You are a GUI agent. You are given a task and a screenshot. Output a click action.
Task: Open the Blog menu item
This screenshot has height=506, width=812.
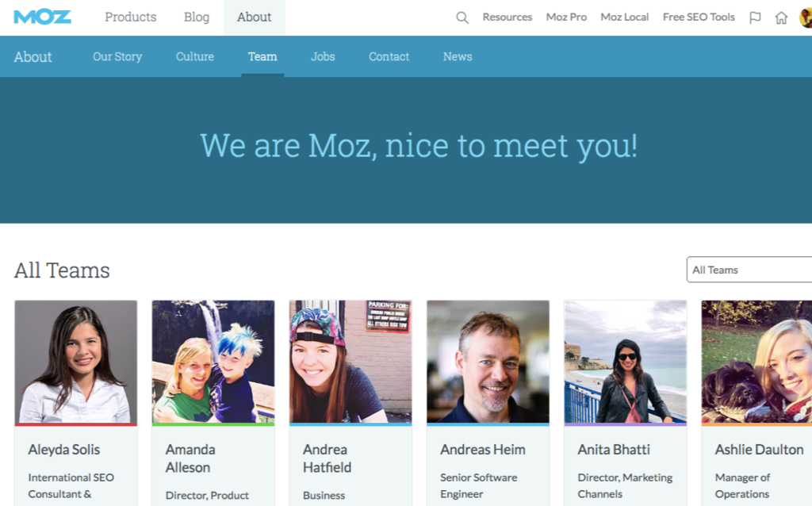[197, 17]
